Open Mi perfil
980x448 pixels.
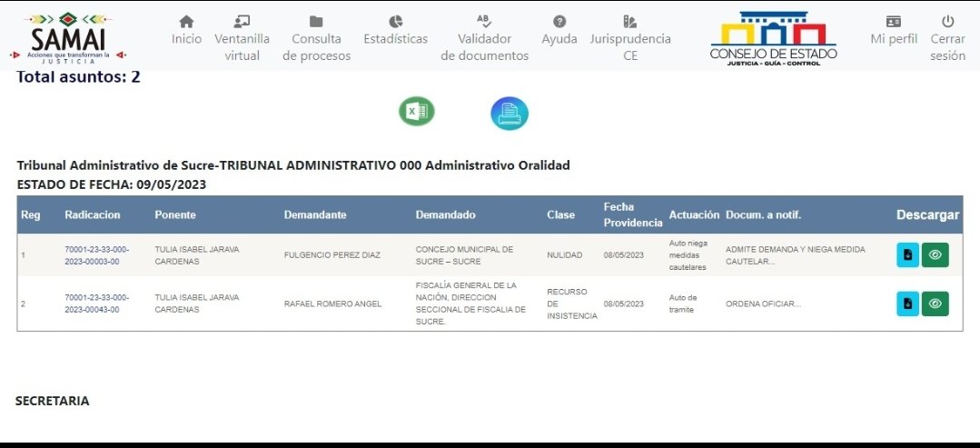894,31
